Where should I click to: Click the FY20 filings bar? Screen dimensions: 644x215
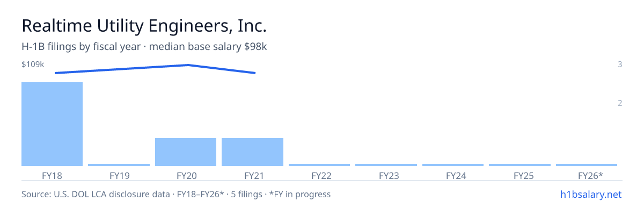[x=186, y=152]
